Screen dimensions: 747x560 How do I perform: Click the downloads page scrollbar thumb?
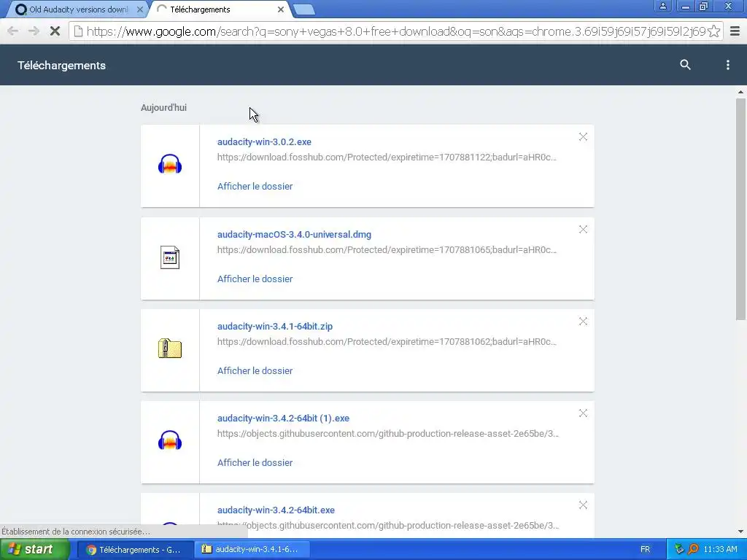pyautogui.click(x=740, y=209)
